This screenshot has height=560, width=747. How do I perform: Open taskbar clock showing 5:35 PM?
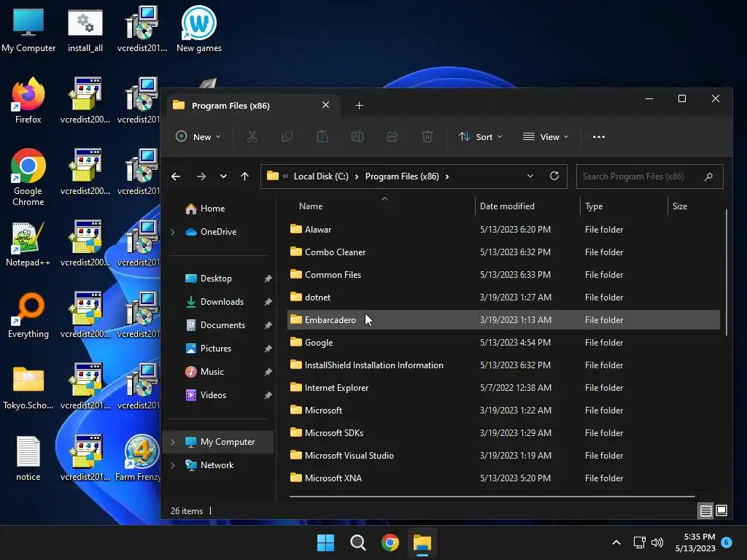695,542
